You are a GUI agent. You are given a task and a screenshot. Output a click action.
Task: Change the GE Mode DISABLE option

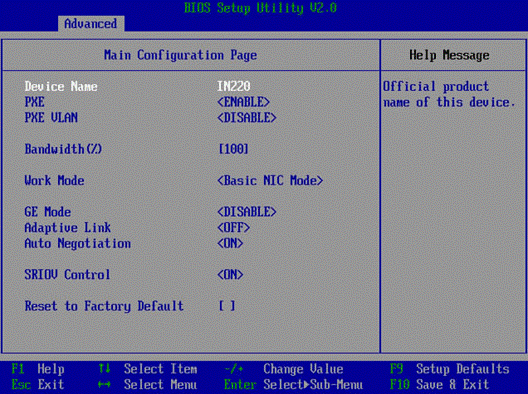pos(247,212)
